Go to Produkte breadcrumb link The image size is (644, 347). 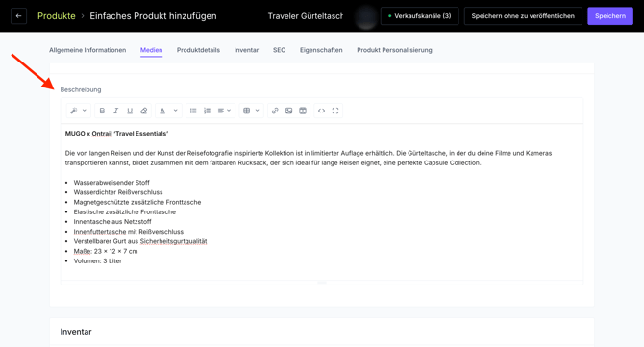pos(57,16)
